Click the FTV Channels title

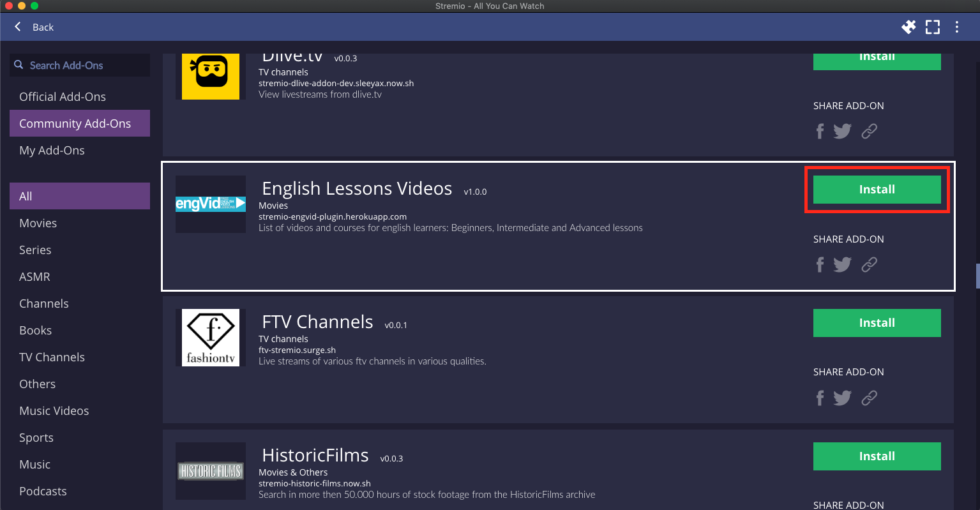(317, 322)
